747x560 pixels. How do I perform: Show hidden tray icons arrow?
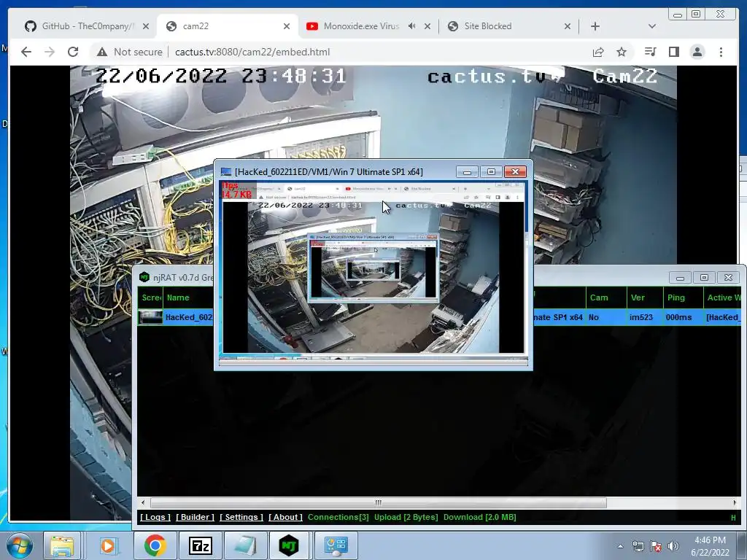coord(620,546)
